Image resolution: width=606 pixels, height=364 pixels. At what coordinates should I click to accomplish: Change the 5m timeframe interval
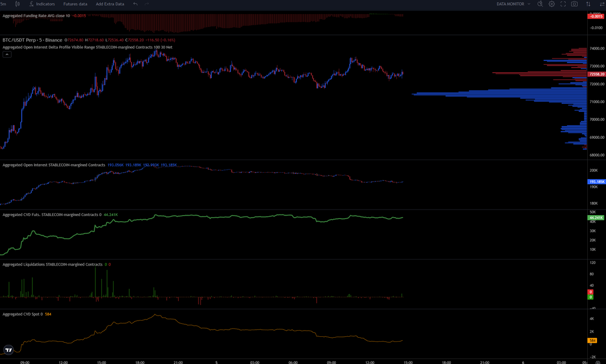4,4
